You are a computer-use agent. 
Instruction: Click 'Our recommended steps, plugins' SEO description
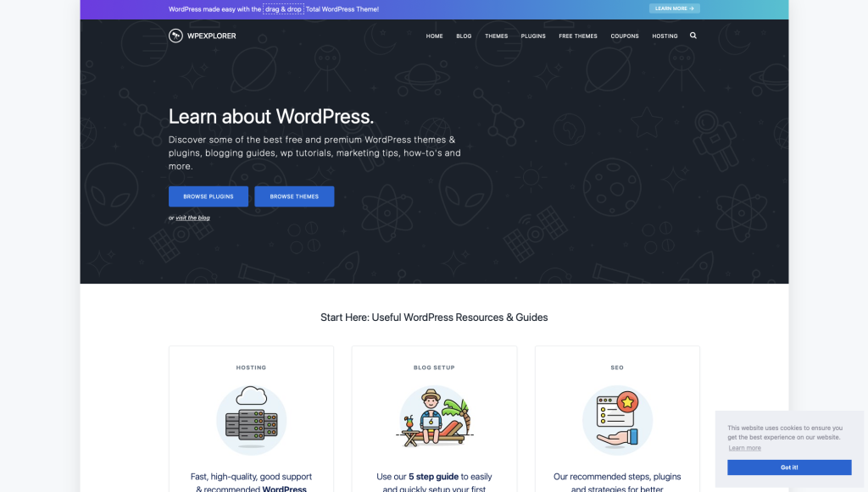click(617, 477)
